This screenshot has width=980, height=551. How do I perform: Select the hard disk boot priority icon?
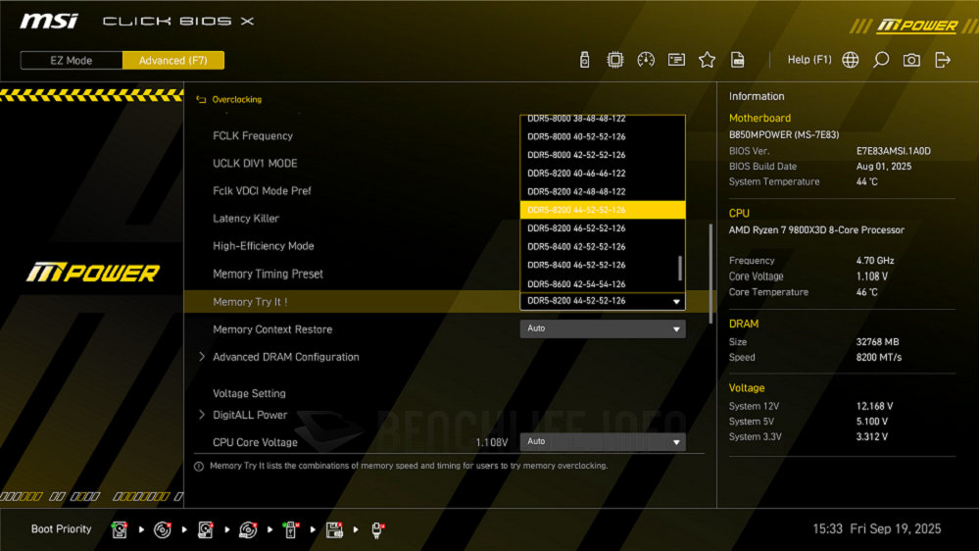[x=120, y=529]
